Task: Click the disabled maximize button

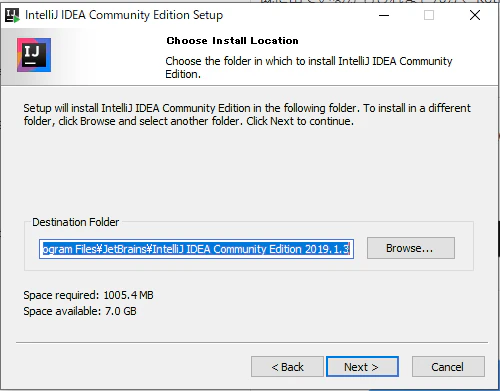Action: coord(429,15)
